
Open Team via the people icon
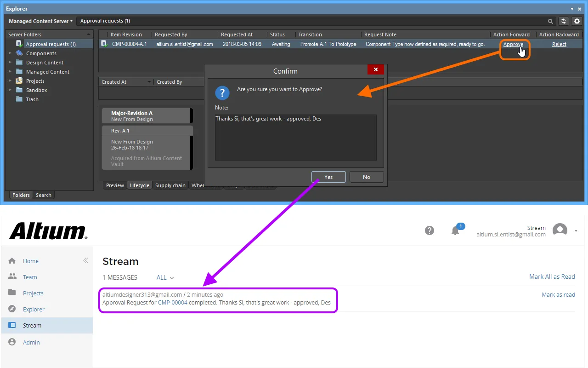(12, 277)
